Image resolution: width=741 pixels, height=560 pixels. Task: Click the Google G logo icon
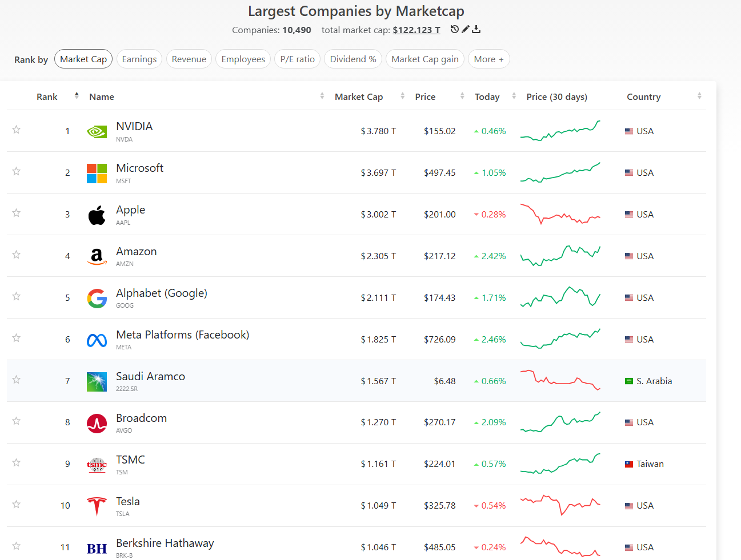pos(97,298)
